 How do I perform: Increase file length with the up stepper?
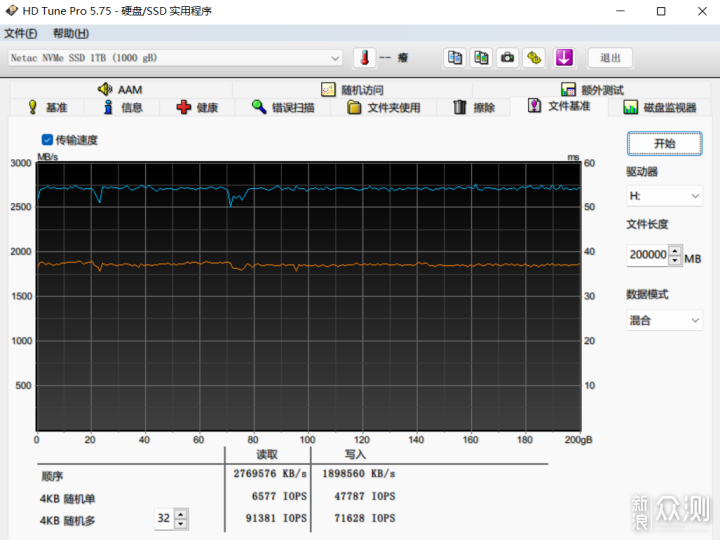pyautogui.click(x=675, y=250)
